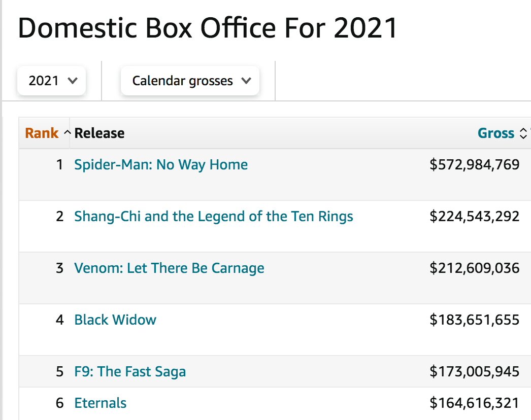Open Venom: Let There Be Carnage link

pyautogui.click(x=169, y=268)
